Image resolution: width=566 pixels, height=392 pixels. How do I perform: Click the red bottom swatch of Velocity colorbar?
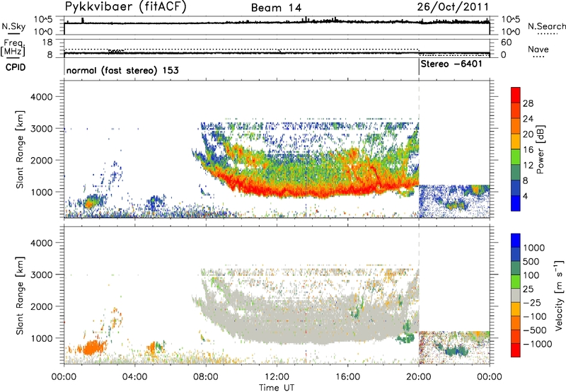point(516,350)
